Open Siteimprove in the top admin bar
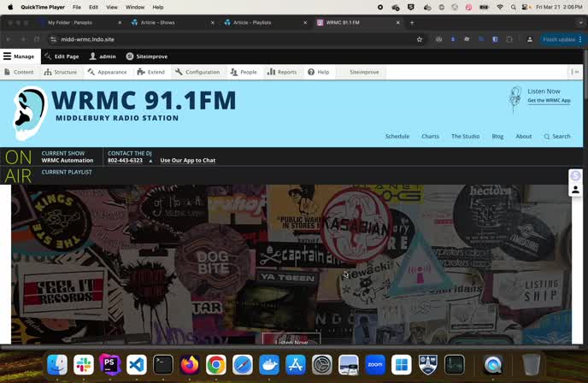 (147, 56)
